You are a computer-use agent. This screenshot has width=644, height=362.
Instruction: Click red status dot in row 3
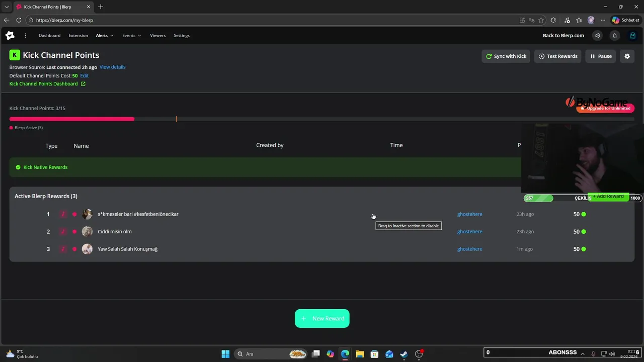(74, 249)
